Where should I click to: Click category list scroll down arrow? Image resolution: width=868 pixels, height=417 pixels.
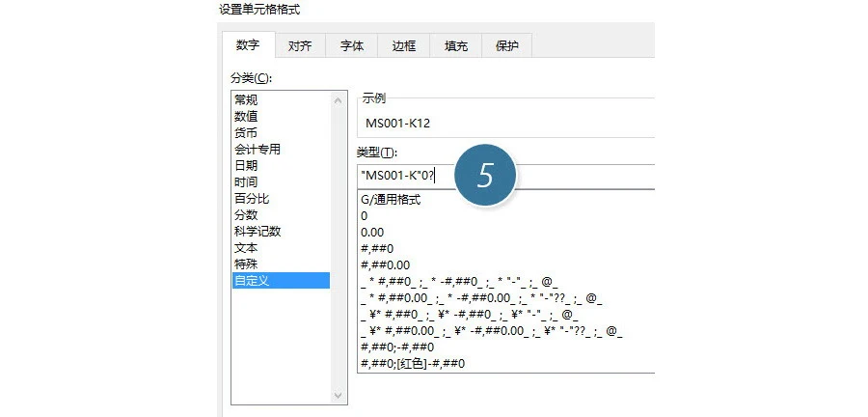click(339, 396)
